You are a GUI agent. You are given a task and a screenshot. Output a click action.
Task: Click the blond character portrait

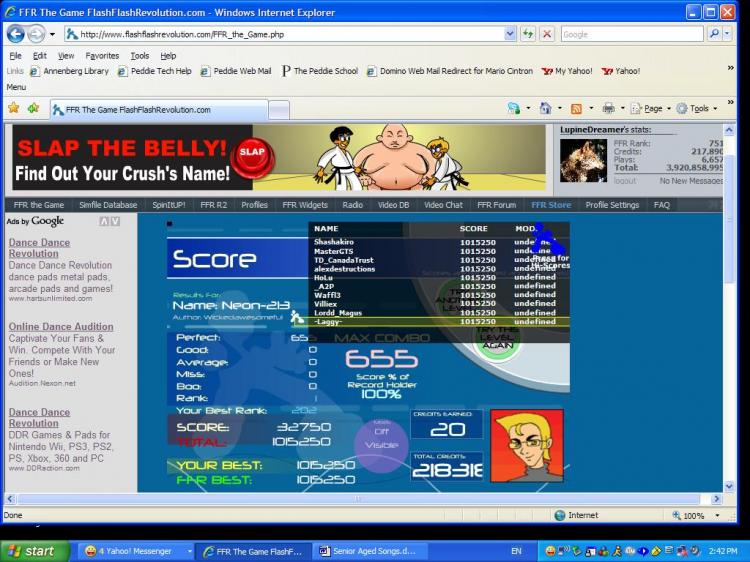527,446
